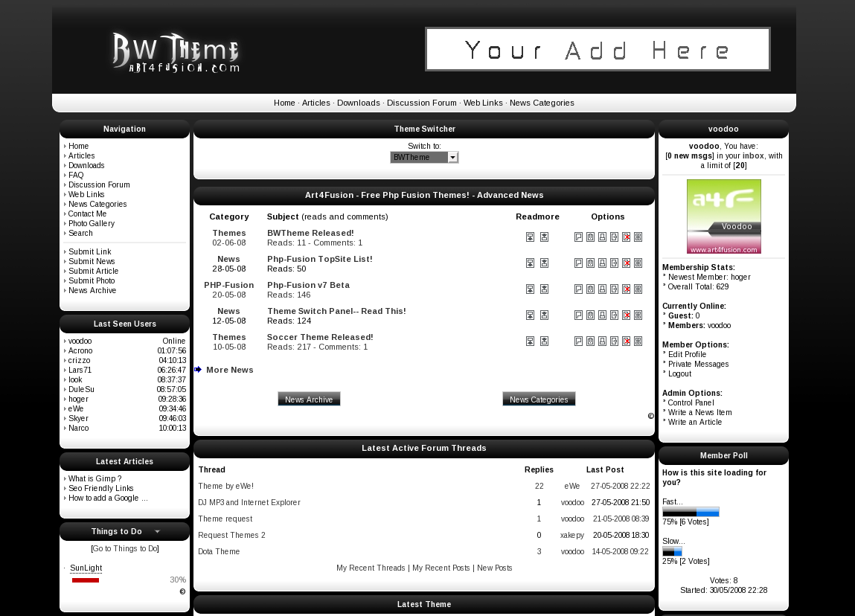Open Theme by eWe! forum thread
This screenshot has height=616, width=855.
click(x=225, y=487)
